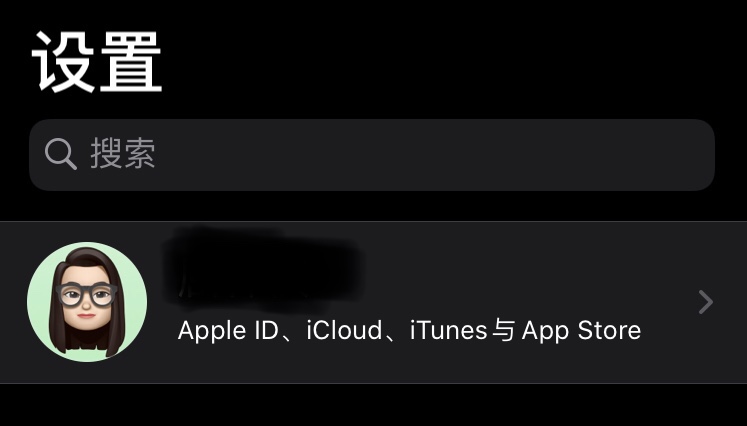Click the 置 character in the title
This screenshot has width=747, height=426.
(x=131, y=62)
